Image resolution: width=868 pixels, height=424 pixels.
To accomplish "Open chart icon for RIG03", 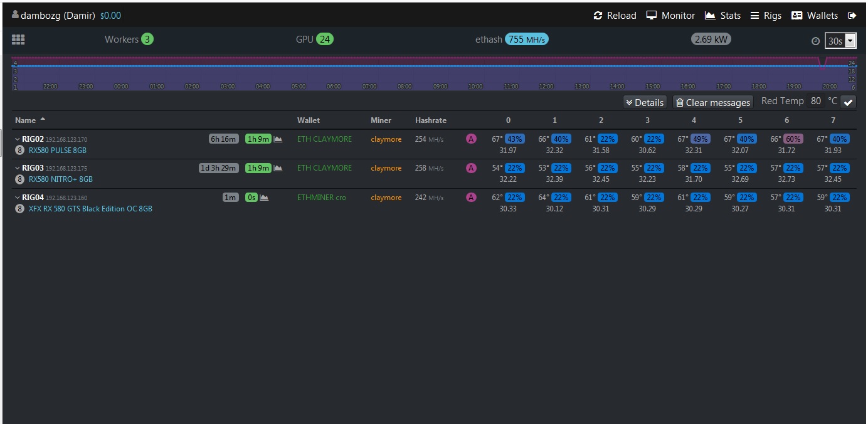I will tap(278, 168).
